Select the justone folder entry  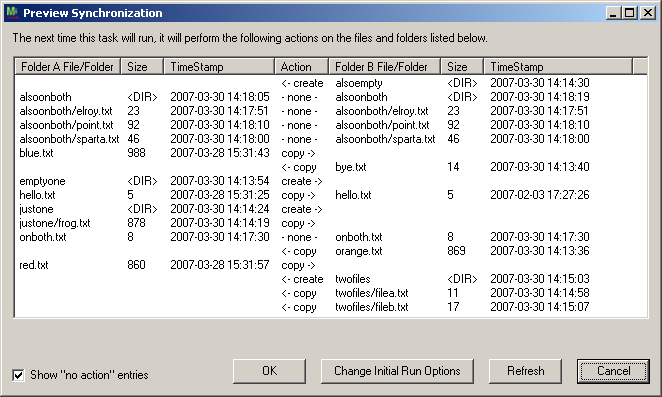[36, 209]
